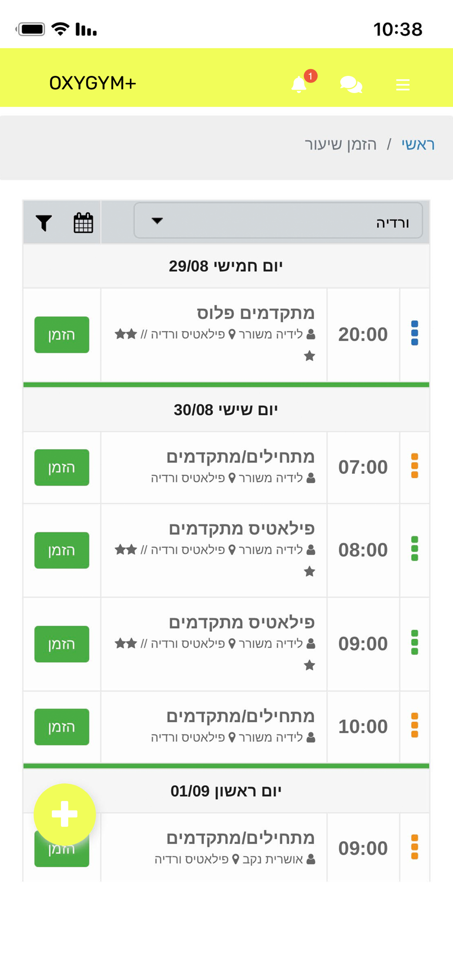Click green dots menu for Friday 09:00 class
The width and height of the screenshot is (453, 980).
tap(415, 642)
